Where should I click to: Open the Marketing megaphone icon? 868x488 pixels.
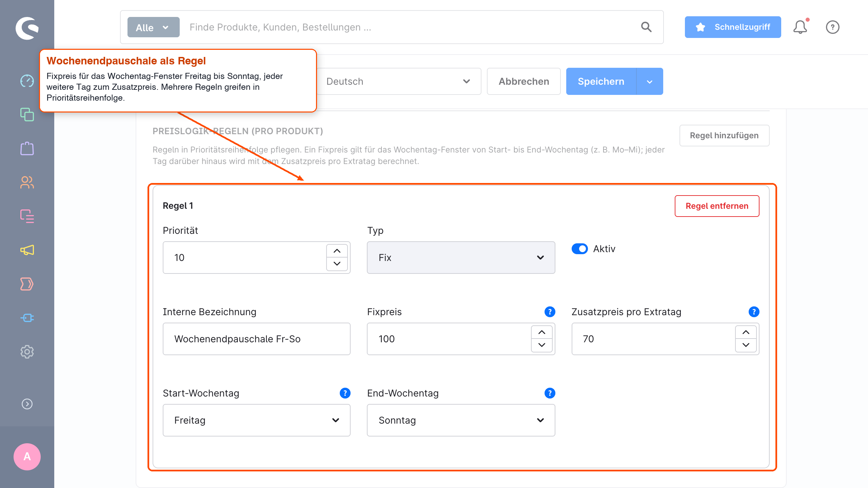click(x=27, y=250)
